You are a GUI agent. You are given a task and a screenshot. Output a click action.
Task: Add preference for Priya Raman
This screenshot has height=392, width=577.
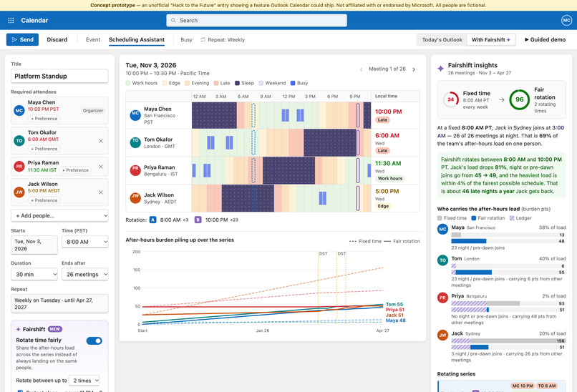pyautogui.click(x=75, y=170)
